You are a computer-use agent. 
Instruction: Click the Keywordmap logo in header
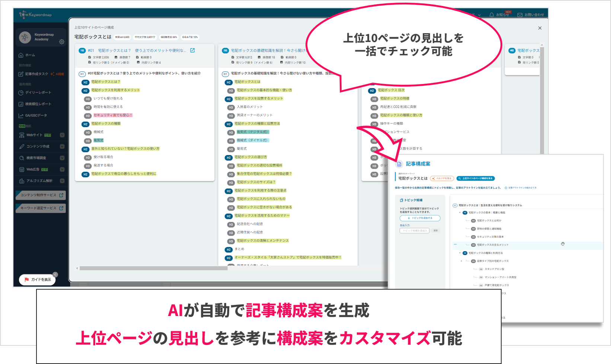click(x=35, y=15)
